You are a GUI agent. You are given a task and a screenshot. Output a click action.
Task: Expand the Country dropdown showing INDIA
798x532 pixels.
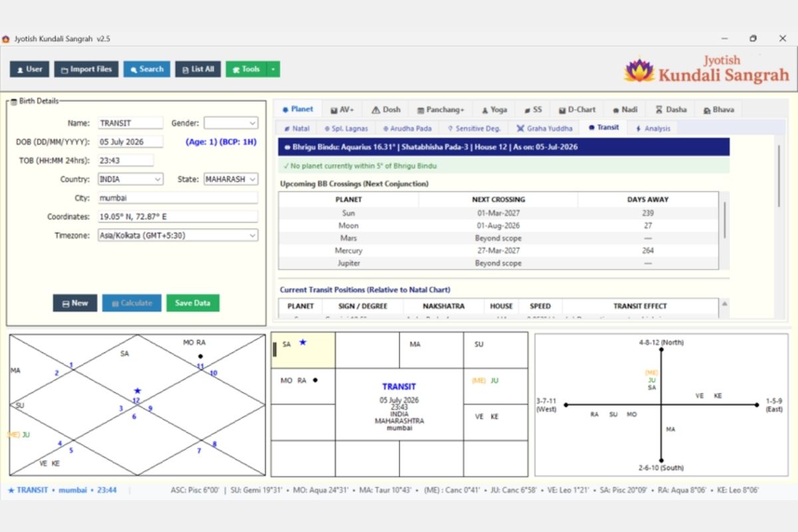coord(130,180)
